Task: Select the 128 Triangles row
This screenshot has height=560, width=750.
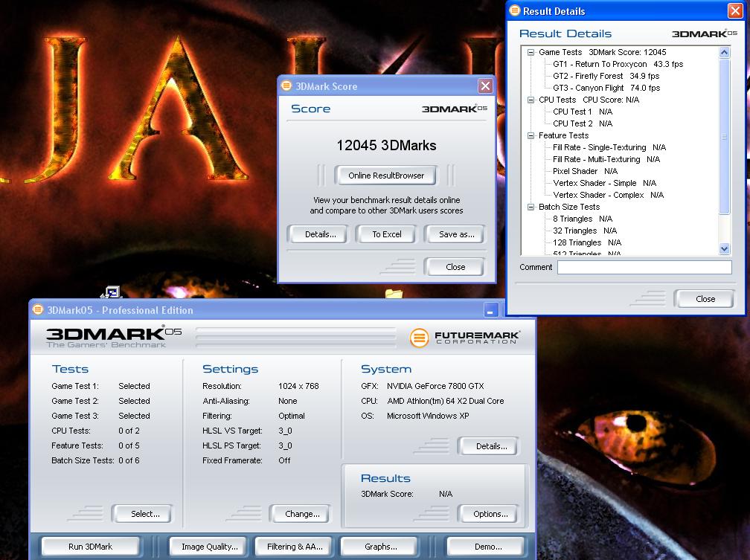Action: (587, 243)
